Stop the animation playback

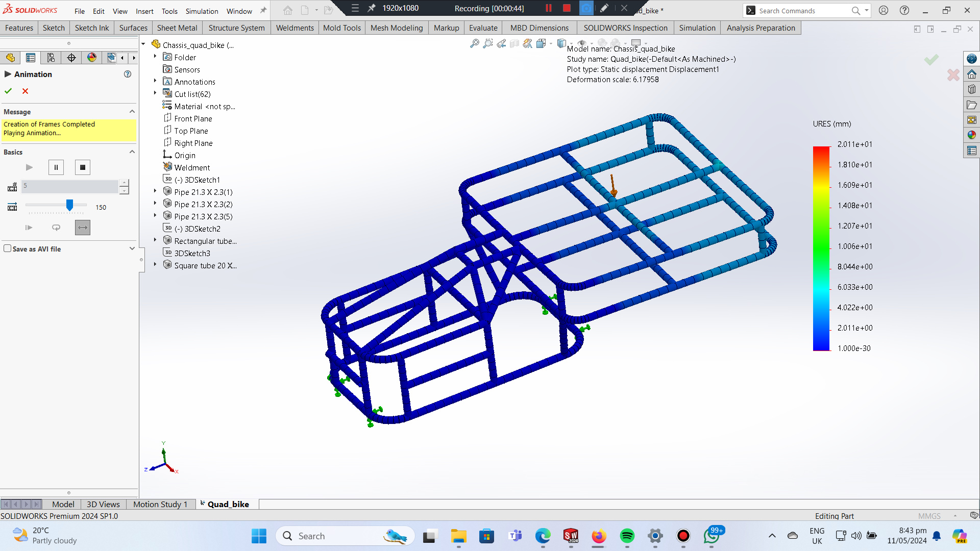pyautogui.click(x=83, y=167)
